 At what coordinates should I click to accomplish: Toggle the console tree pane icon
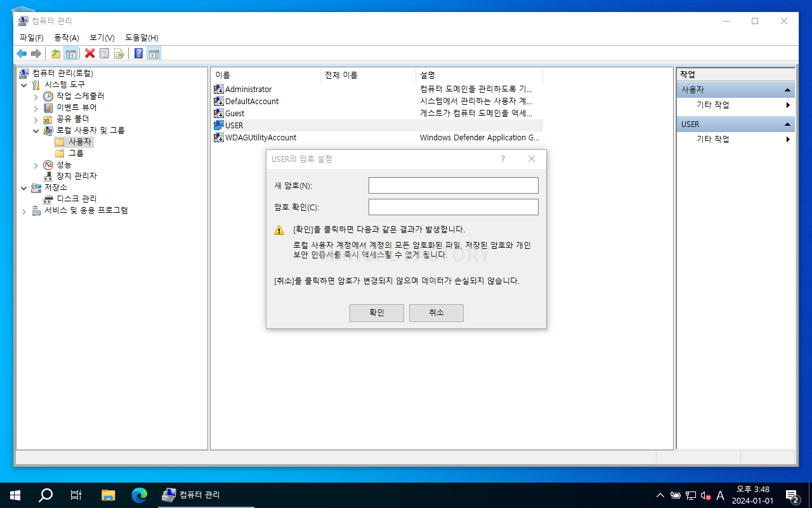tap(72, 53)
